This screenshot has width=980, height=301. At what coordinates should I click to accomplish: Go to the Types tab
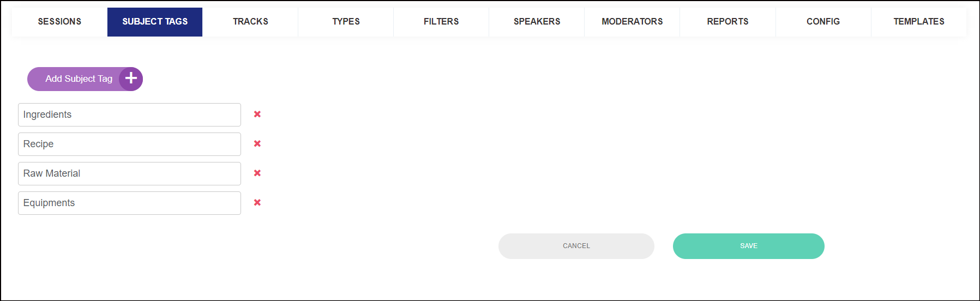pyautogui.click(x=346, y=22)
